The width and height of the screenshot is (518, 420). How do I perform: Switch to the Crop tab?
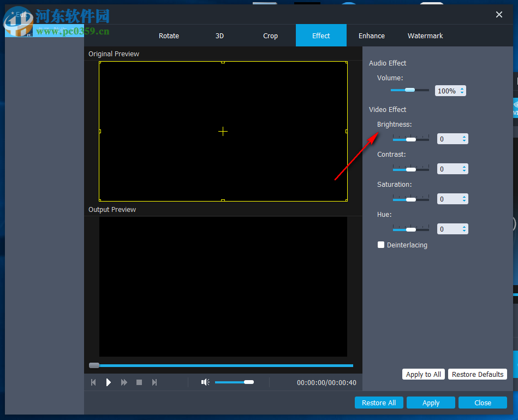pos(270,36)
